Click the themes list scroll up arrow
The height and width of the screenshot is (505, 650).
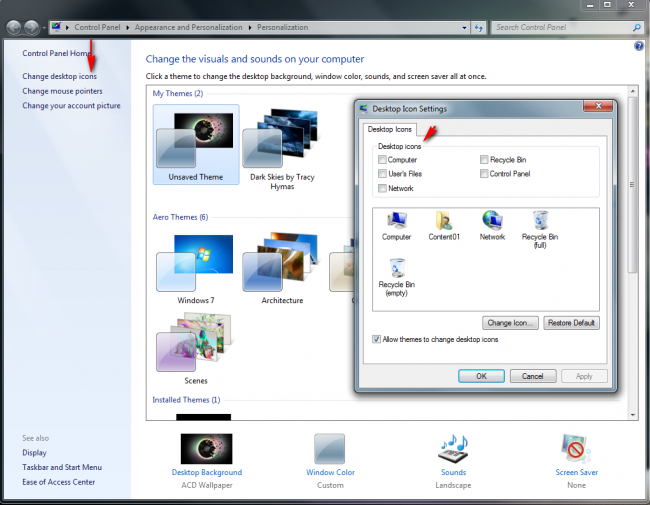coord(632,90)
